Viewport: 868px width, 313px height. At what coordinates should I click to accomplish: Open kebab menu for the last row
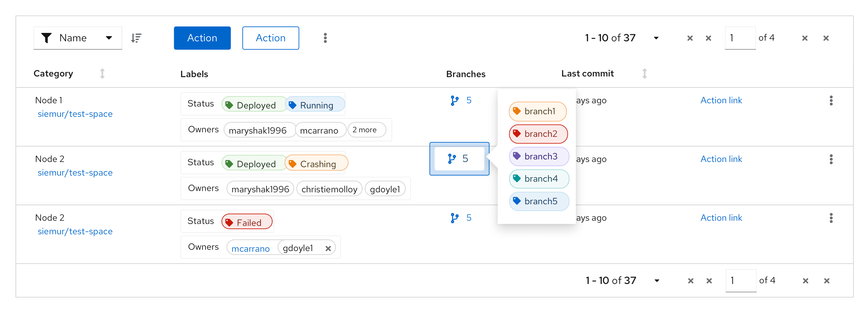coord(831,218)
